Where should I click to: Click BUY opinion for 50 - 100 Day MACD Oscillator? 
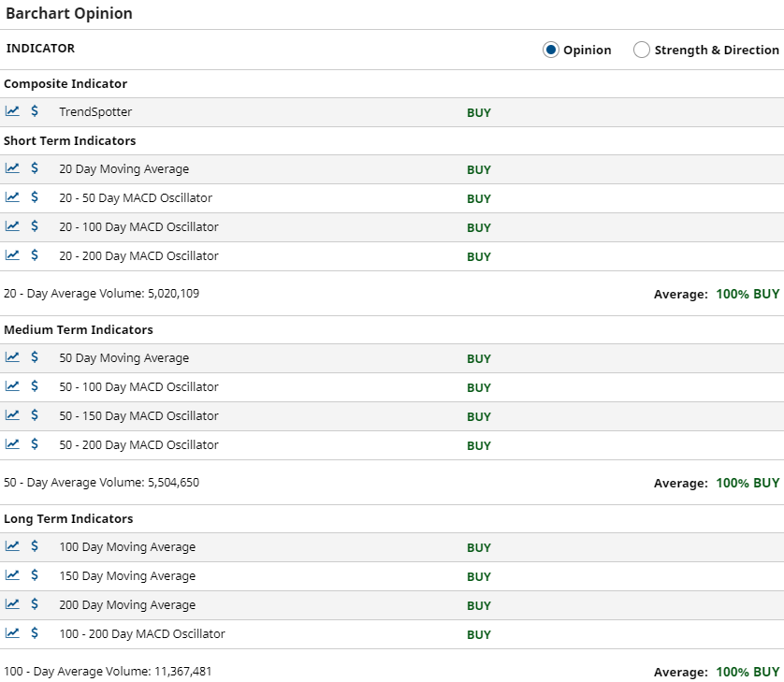tap(479, 387)
